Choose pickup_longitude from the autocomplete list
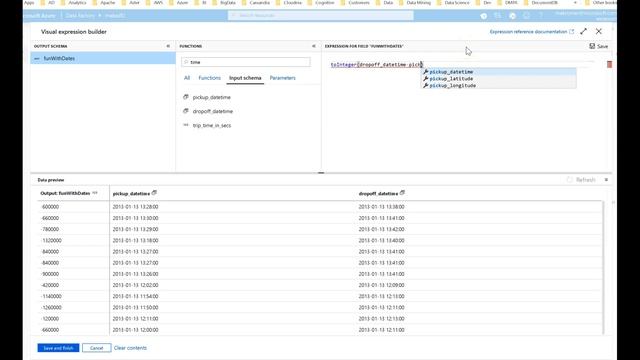640x360 pixels. coord(498,86)
